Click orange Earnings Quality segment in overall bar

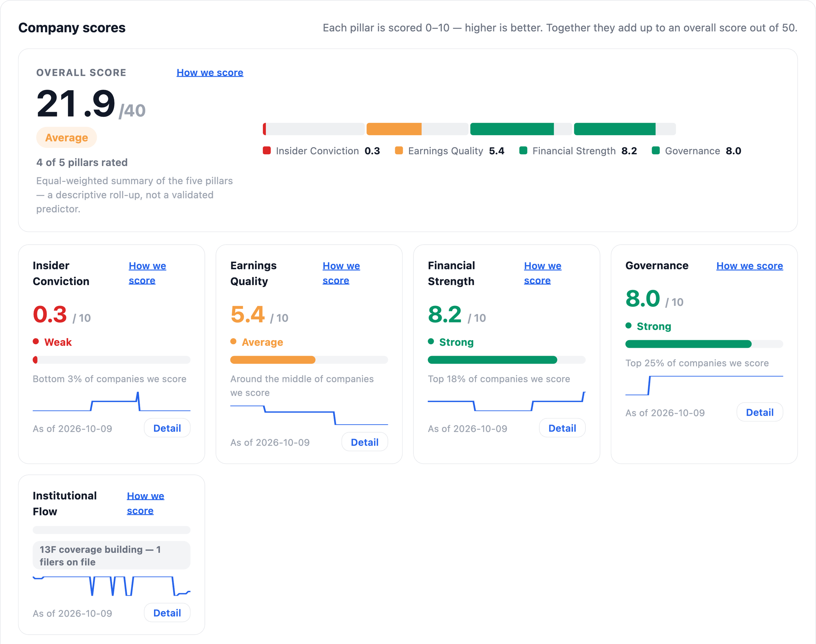394,129
